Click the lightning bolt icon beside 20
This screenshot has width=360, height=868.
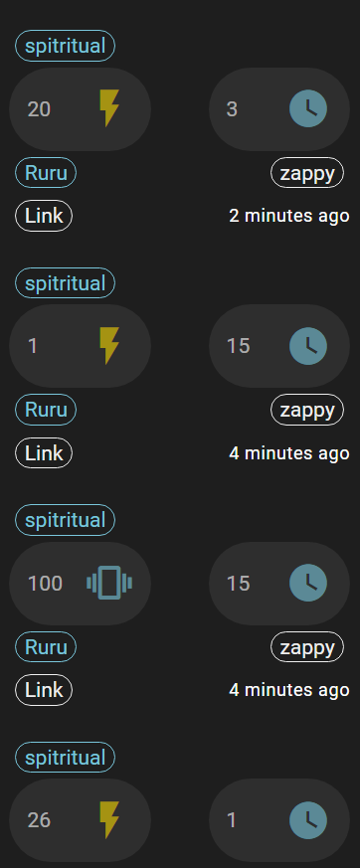109,108
